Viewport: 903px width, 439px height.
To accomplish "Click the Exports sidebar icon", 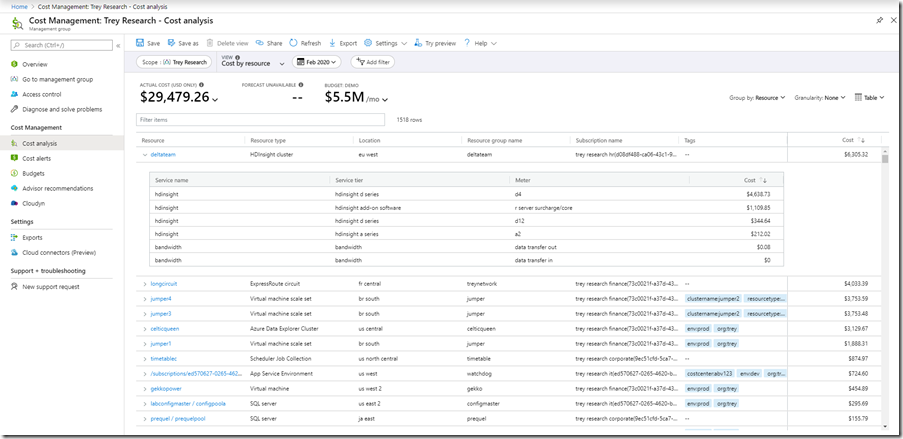I will tap(14, 237).
